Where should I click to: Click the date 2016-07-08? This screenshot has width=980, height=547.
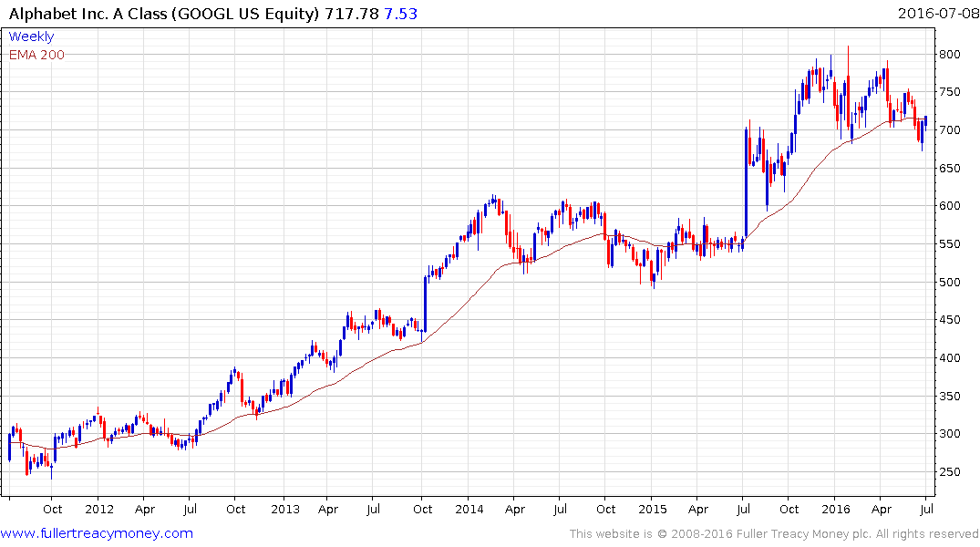pos(938,13)
